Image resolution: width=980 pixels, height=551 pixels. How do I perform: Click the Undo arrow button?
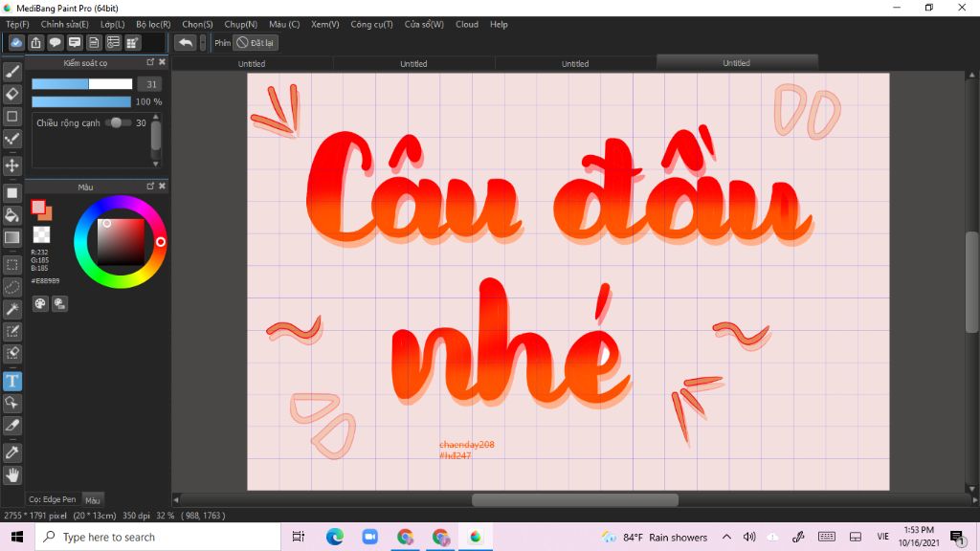pos(185,42)
